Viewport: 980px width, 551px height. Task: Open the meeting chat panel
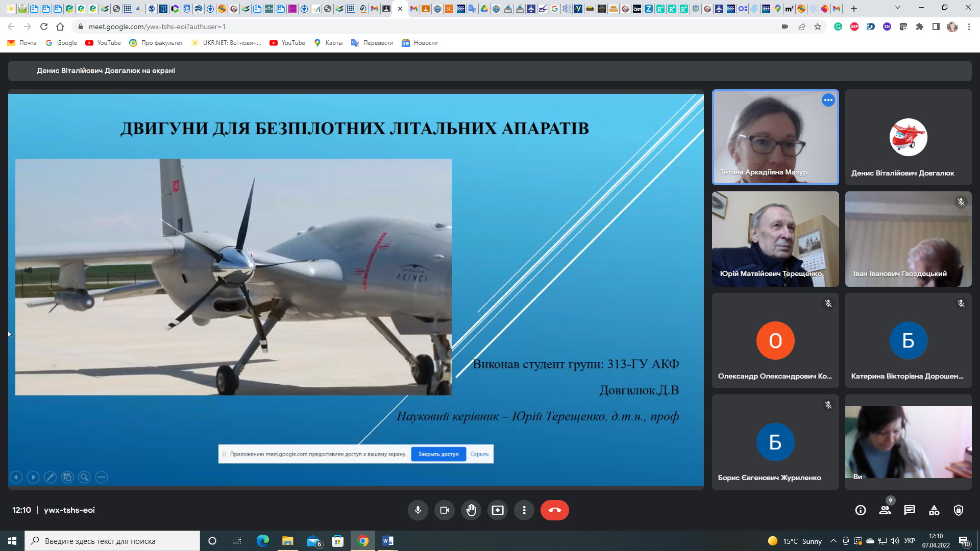click(x=910, y=510)
